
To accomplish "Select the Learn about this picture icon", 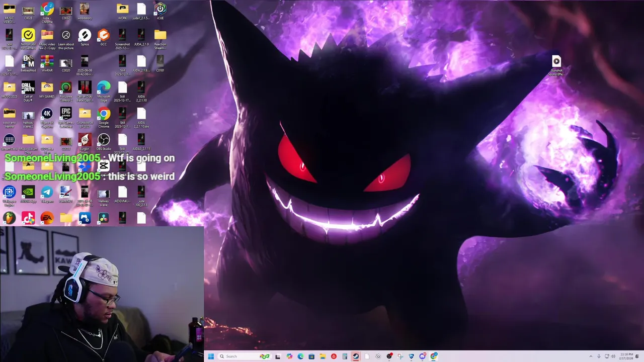I will point(66,39).
